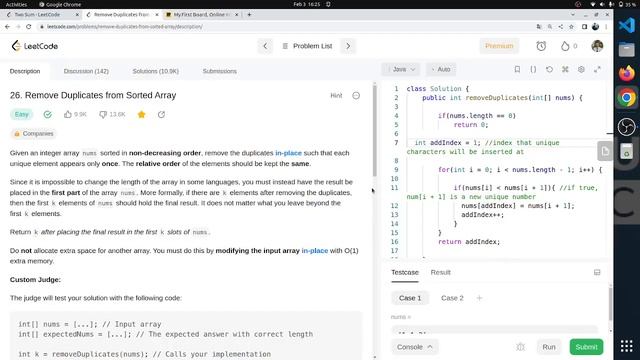Select Case 2 testcase
The image size is (640, 360).
(452, 298)
